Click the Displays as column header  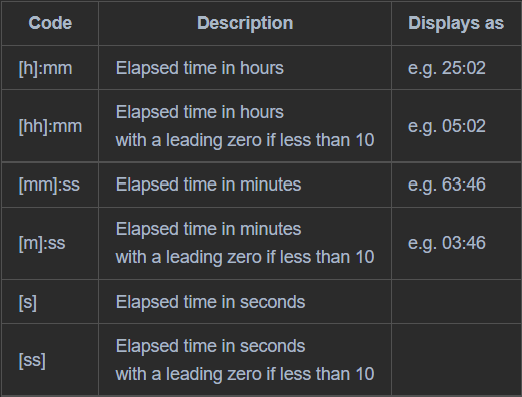[x=456, y=23]
